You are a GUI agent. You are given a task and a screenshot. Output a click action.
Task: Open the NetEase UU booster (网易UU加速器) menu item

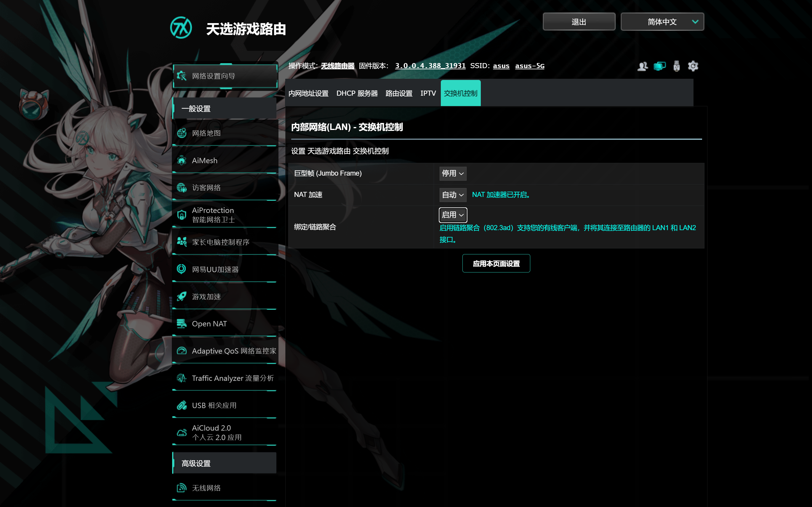click(x=224, y=269)
